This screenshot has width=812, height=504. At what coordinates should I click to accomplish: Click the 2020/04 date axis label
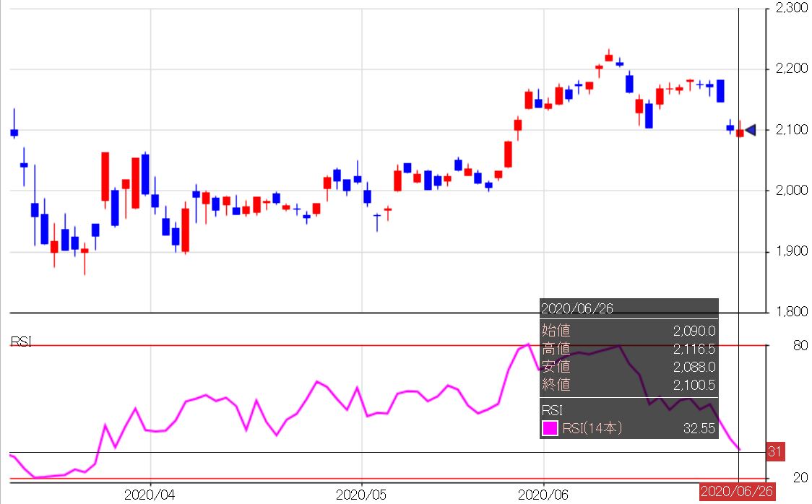[x=149, y=495]
